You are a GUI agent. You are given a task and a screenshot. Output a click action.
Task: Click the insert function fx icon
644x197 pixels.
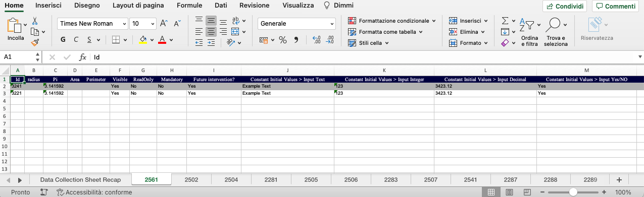tap(83, 57)
